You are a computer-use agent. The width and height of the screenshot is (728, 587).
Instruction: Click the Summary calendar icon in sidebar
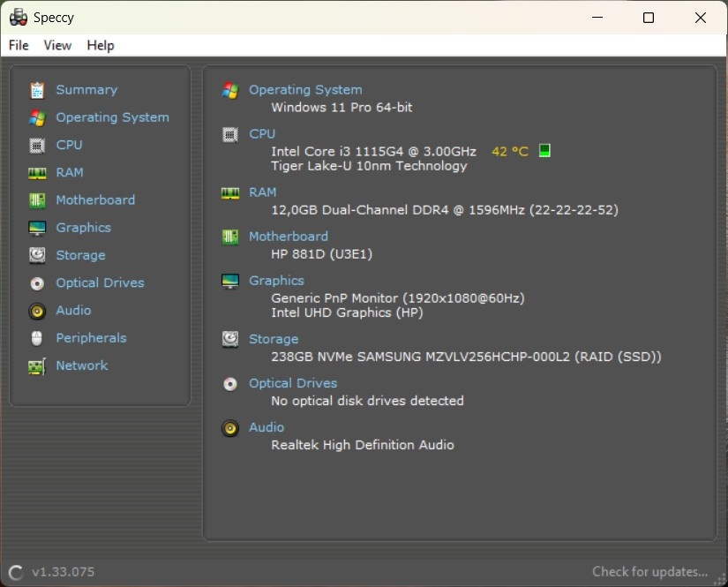click(36, 89)
